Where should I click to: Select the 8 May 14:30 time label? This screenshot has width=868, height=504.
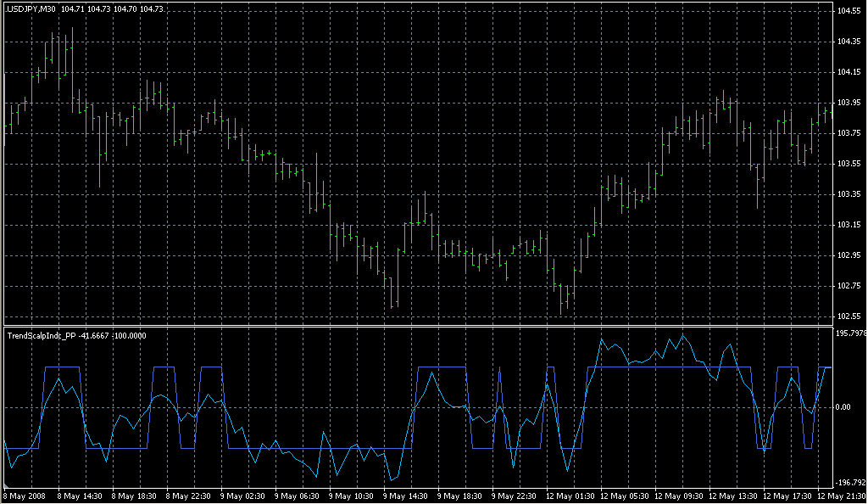tap(80, 496)
